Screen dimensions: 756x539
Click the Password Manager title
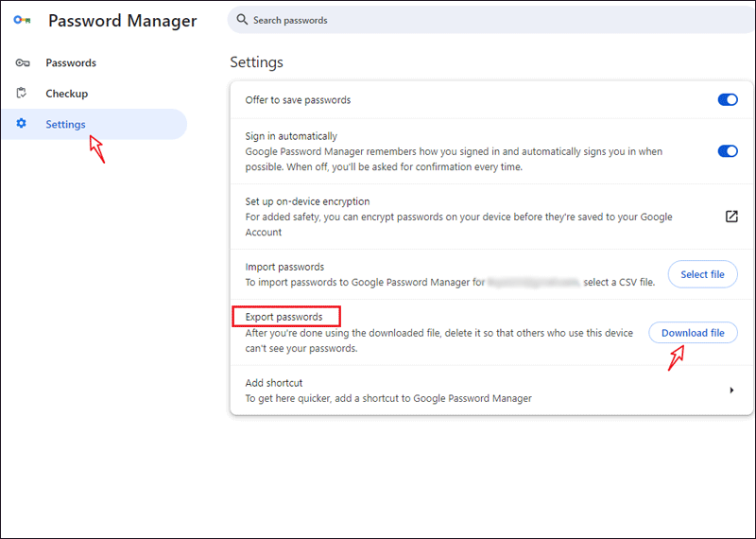coord(123,21)
